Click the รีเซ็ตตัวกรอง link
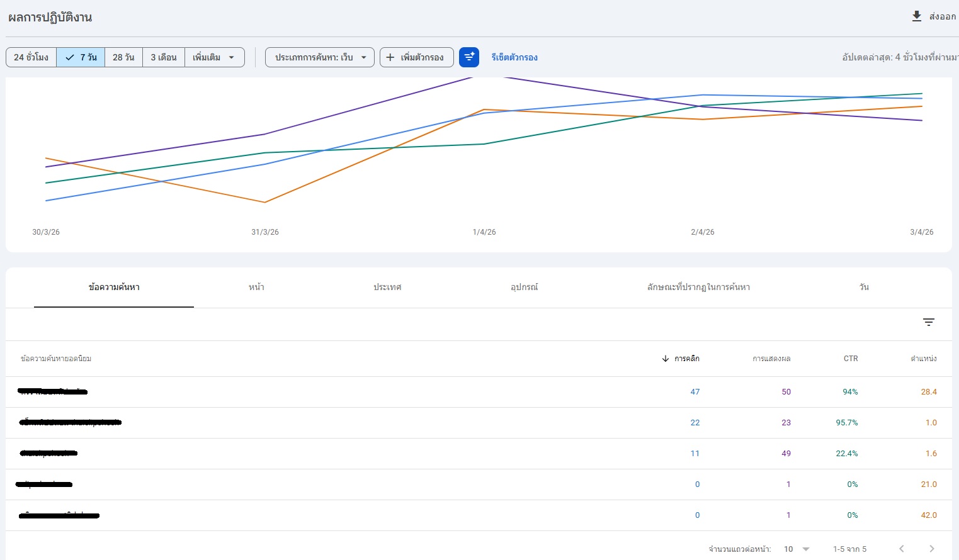The height and width of the screenshot is (560, 959). coord(514,57)
